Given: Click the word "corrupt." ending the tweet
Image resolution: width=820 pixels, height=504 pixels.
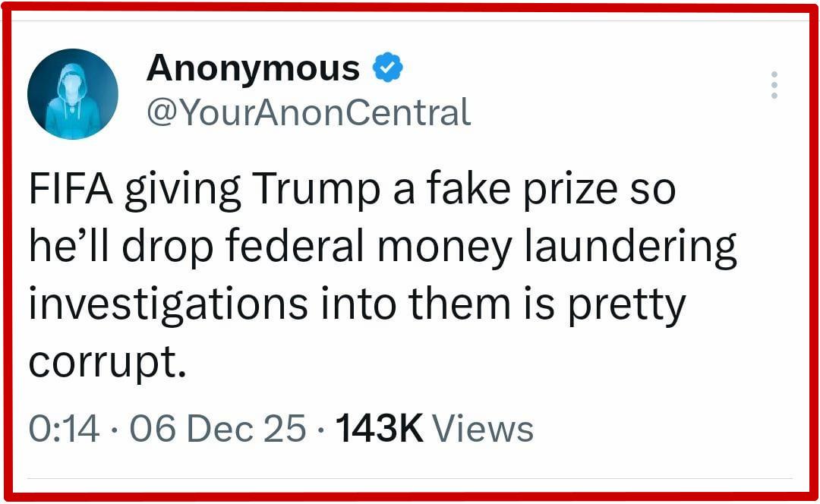Looking at the screenshot, I should point(107,361).
